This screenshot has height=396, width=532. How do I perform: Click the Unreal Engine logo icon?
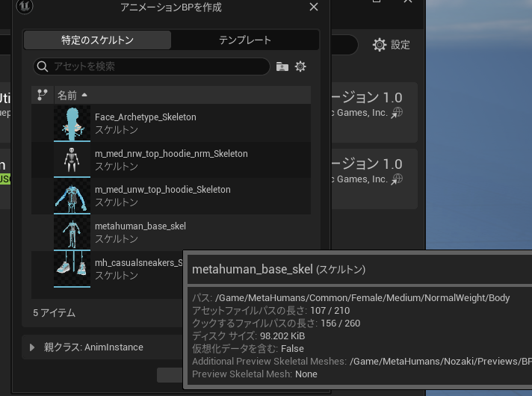24,7
